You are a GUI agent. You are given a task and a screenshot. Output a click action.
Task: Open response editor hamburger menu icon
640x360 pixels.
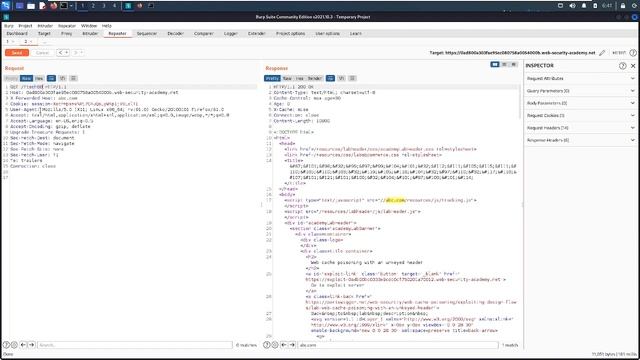coord(352,78)
